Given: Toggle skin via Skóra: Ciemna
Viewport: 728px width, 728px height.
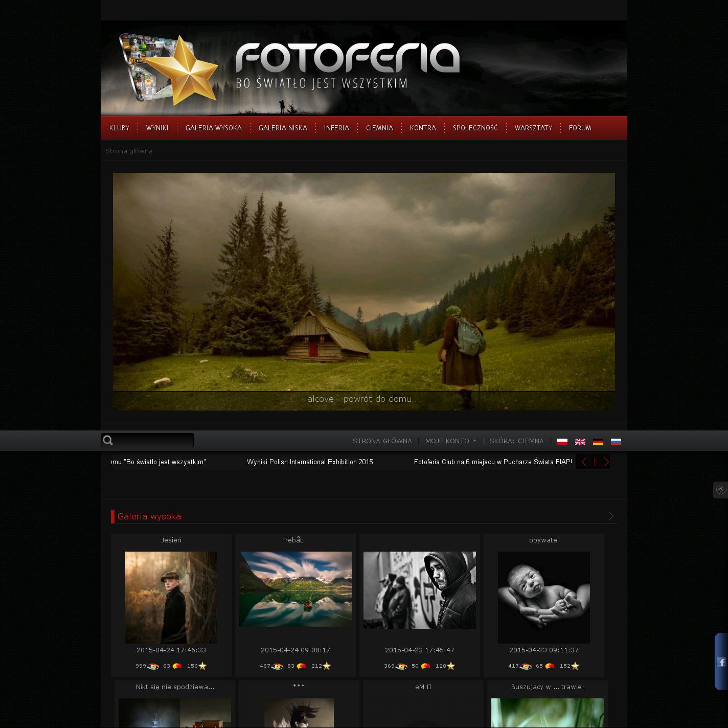Looking at the screenshot, I should pos(517,441).
